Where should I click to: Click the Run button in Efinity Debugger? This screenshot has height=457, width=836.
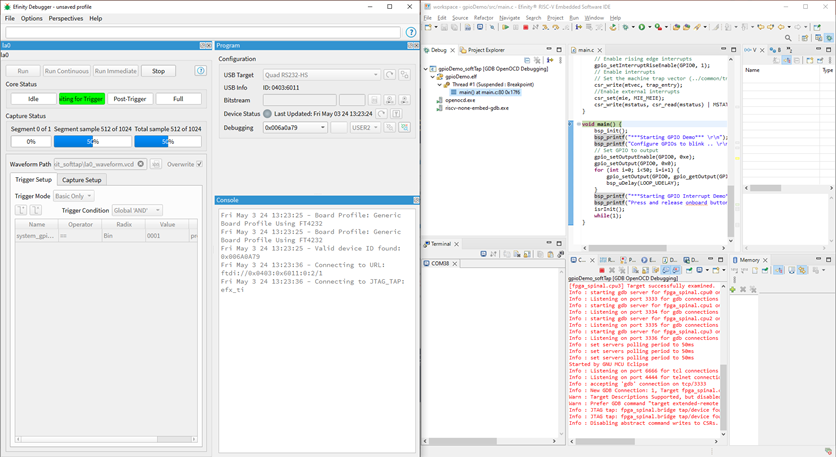pos(23,71)
